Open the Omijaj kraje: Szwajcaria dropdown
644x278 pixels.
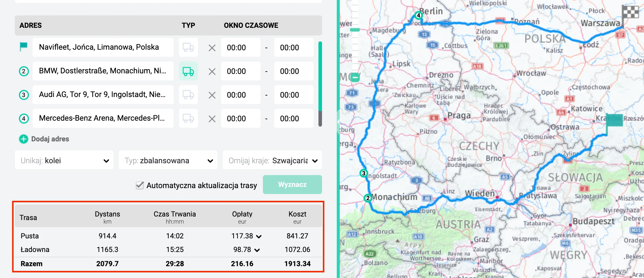coord(272,160)
